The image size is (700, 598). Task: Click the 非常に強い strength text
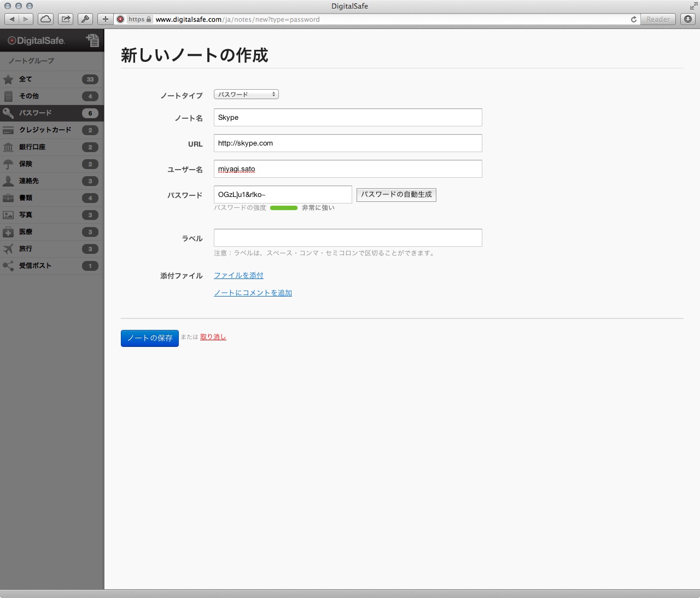[x=318, y=208]
